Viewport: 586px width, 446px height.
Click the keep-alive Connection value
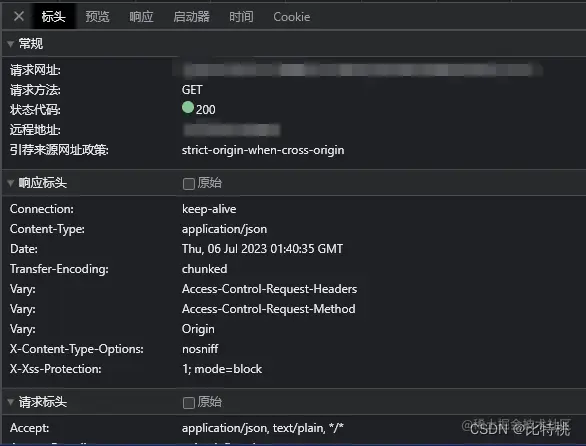click(209, 209)
